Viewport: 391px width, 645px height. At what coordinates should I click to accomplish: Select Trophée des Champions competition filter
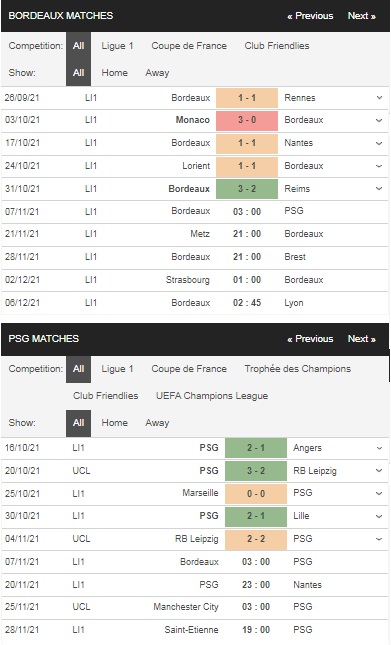(298, 369)
